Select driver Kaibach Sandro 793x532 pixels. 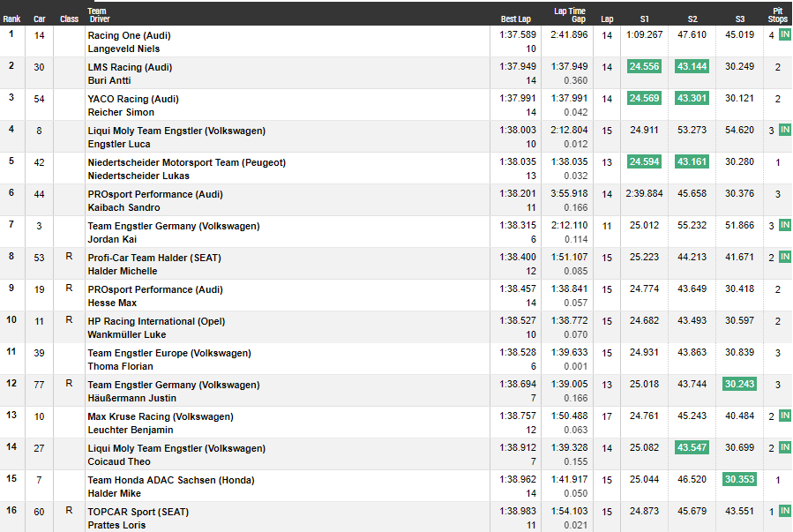(x=123, y=208)
